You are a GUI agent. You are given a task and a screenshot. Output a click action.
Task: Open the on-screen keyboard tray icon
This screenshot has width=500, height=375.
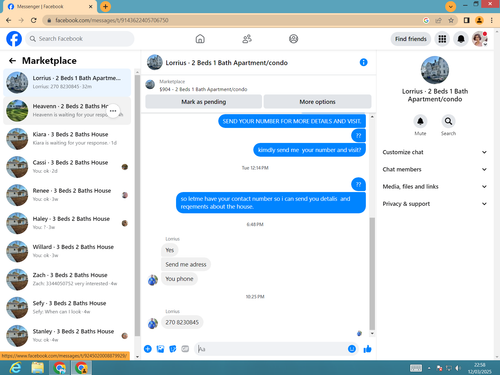(416, 368)
